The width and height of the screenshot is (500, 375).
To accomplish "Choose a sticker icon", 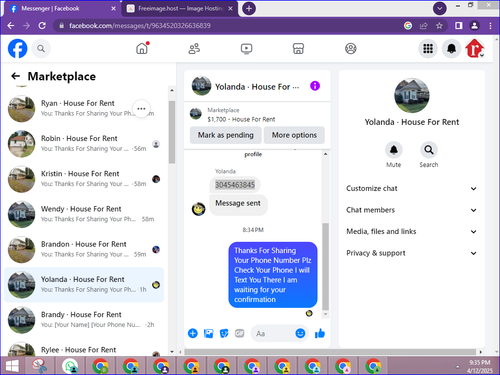I will click(224, 333).
